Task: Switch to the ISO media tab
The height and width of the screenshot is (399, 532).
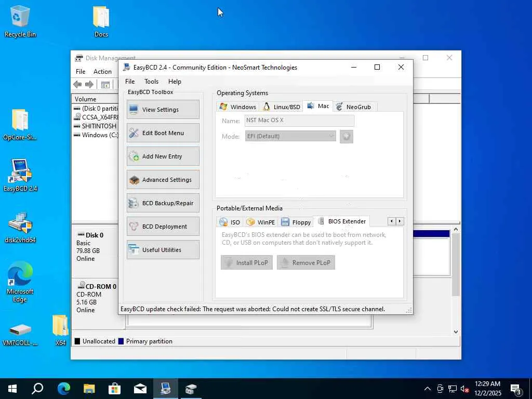Action: coord(230,222)
